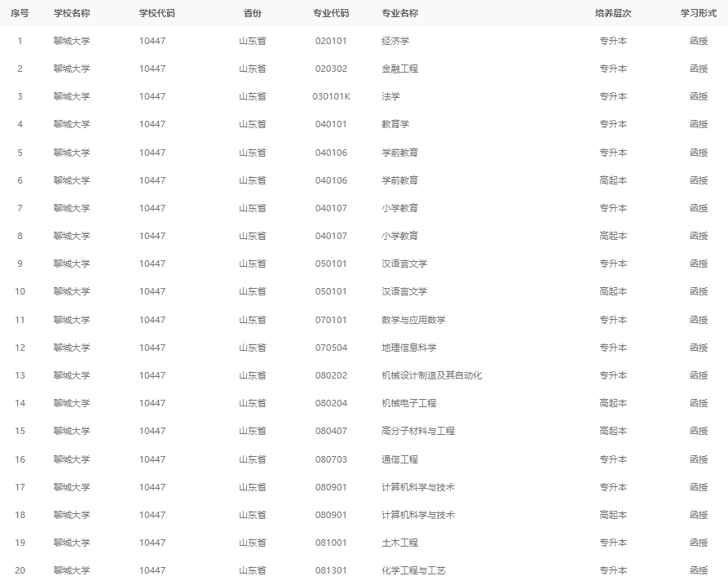
Task: Click major code 080703
Action: 331,459
